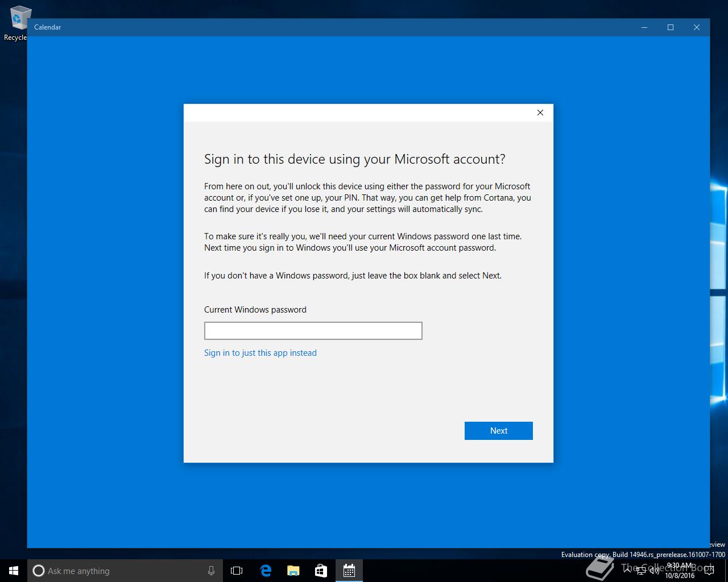The width and height of the screenshot is (728, 582).
Task: Close the Calendar window
Action: pyautogui.click(x=697, y=27)
